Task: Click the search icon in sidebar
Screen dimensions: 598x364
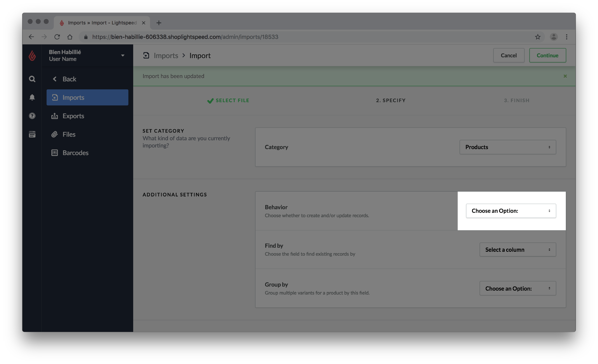Action: pos(32,78)
